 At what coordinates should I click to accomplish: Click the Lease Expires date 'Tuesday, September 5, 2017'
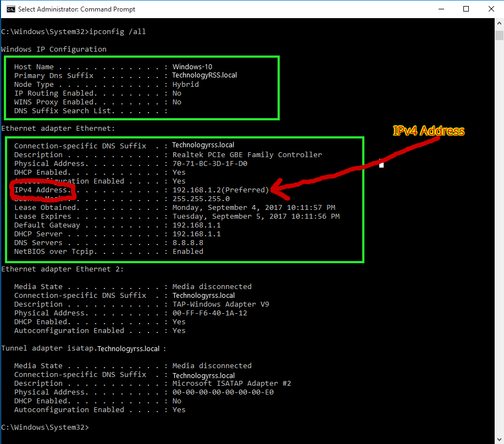(x=230, y=217)
